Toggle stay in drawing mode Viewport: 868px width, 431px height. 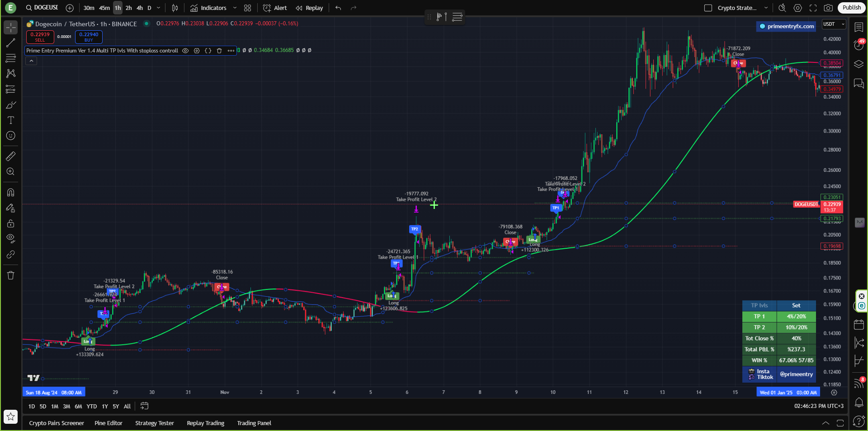[11, 208]
